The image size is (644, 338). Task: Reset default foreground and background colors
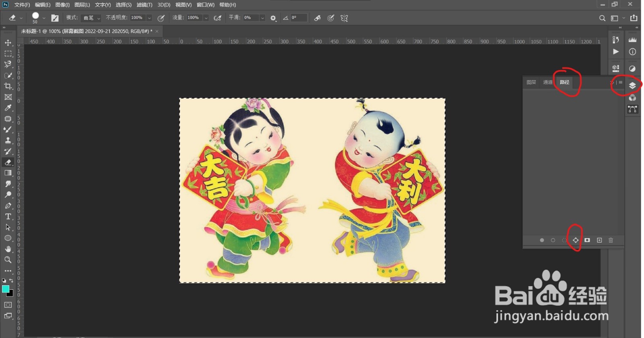(x=4, y=280)
